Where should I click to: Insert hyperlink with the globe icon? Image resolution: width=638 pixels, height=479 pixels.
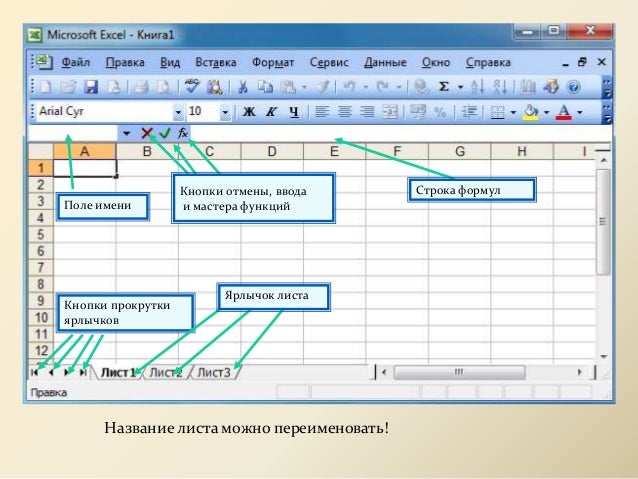421,87
